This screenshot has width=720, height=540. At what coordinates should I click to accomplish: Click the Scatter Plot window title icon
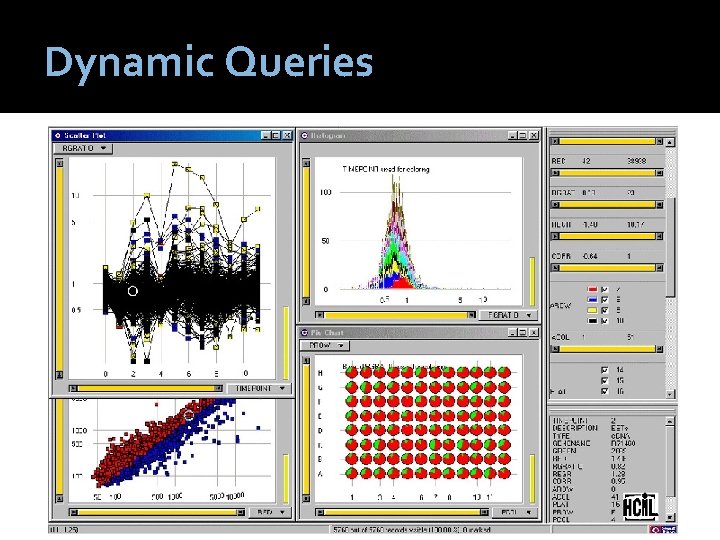(57, 135)
